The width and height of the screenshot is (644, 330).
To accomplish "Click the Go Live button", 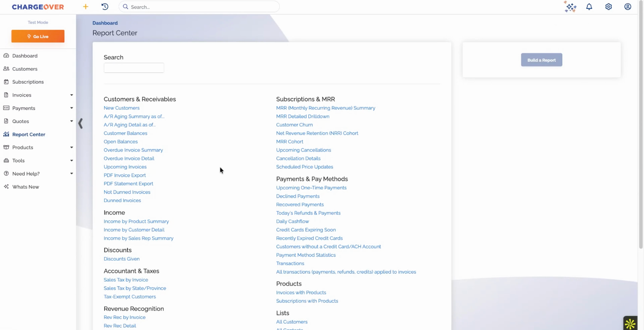I will point(38,36).
